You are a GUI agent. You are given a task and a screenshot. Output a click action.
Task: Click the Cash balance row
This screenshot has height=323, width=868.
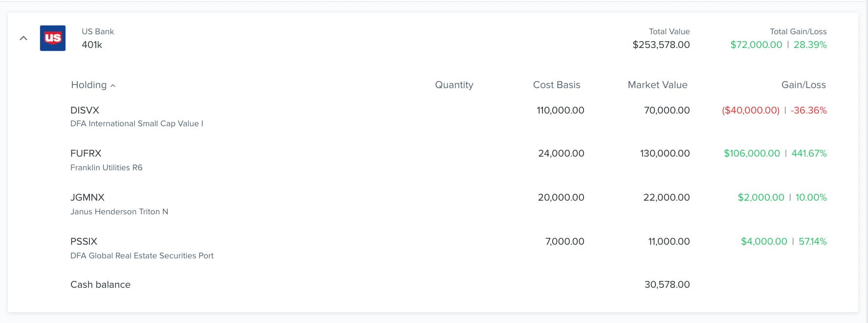449,284
